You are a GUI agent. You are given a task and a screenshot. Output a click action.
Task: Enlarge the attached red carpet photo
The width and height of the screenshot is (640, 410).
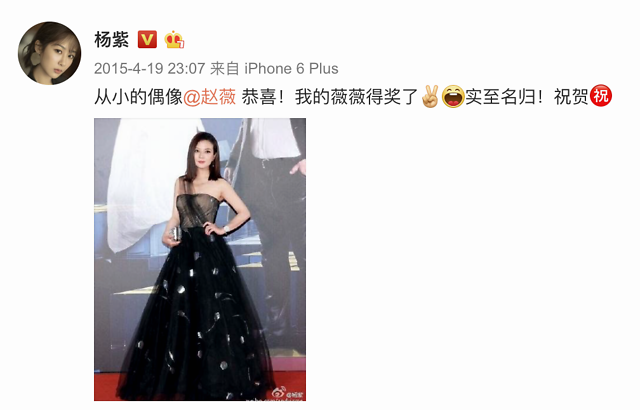200,259
